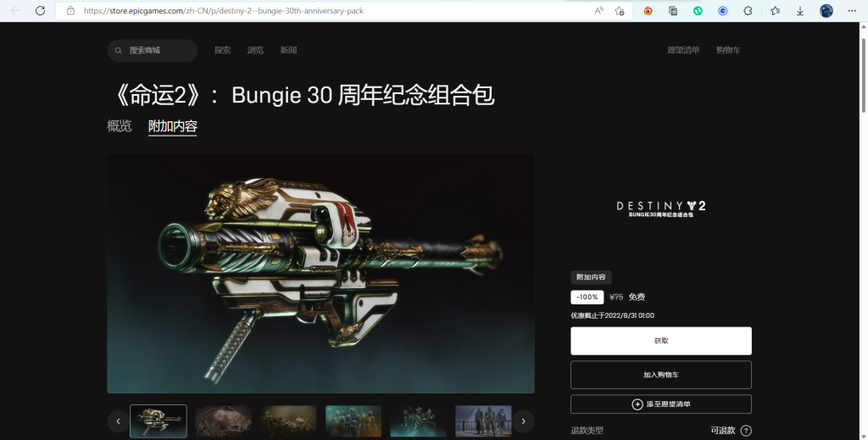Image resolution: width=868 pixels, height=440 pixels.
Task: Click the 加入购物车 button
Action: coord(661,375)
